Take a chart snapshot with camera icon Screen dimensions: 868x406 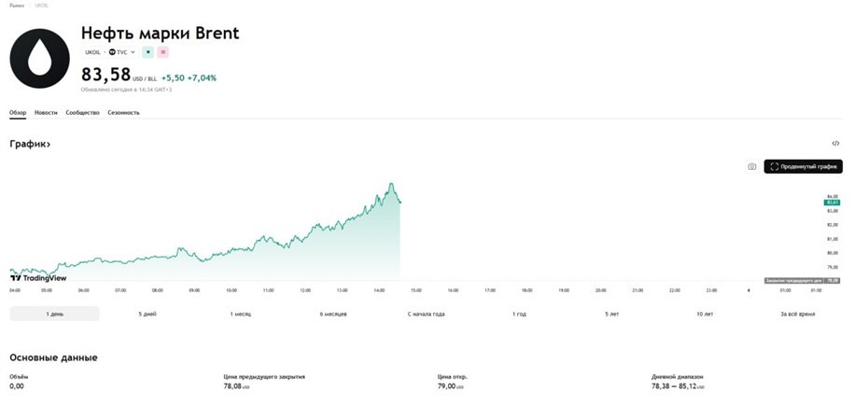(x=751, y=167)
